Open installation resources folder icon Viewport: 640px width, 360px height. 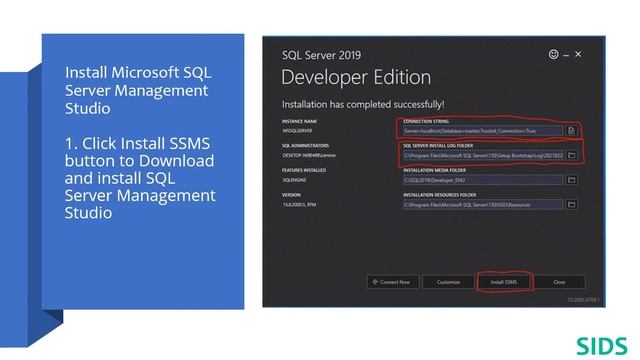click(x=571, y=204)
